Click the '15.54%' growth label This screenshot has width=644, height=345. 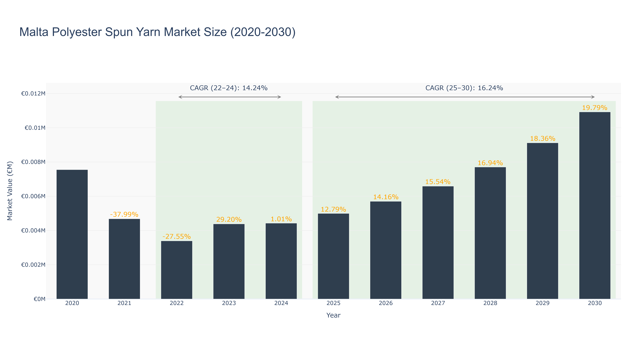coord(438,182)
